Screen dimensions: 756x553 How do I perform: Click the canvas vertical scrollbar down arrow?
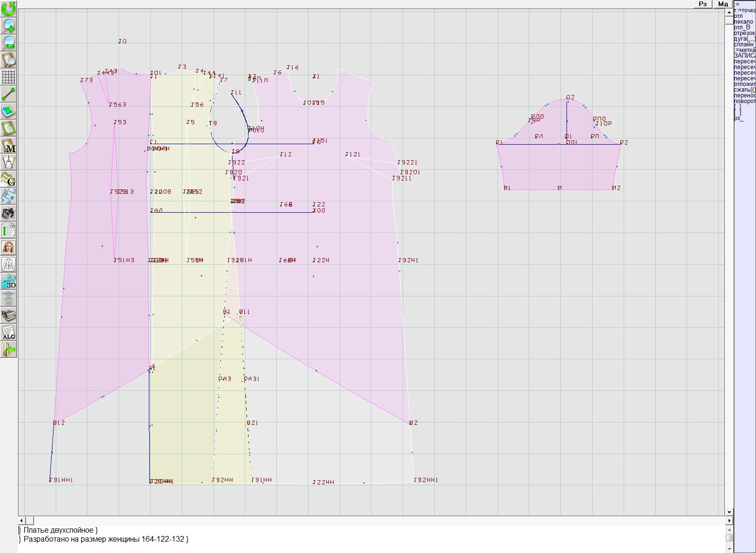(x=729, y=512)
